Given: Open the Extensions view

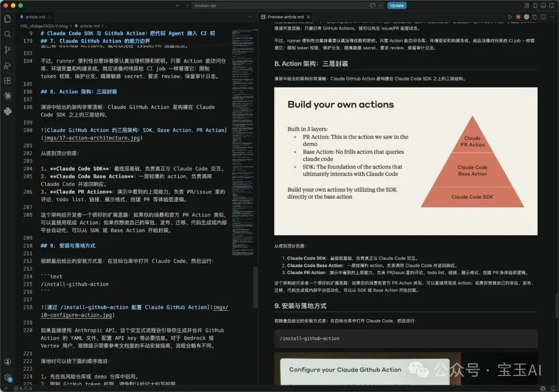Looking at the screenshot, I should point(7,81).
